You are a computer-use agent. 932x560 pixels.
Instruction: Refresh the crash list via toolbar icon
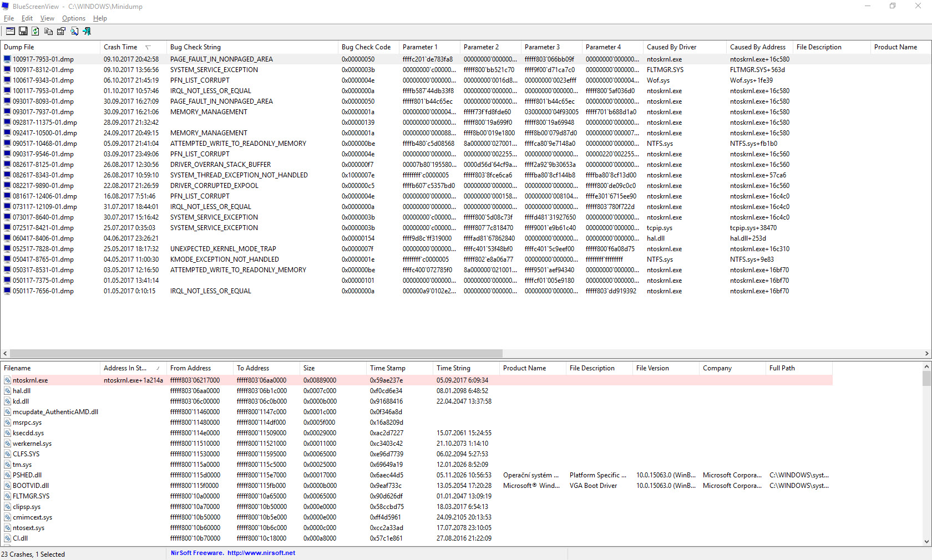36,31
